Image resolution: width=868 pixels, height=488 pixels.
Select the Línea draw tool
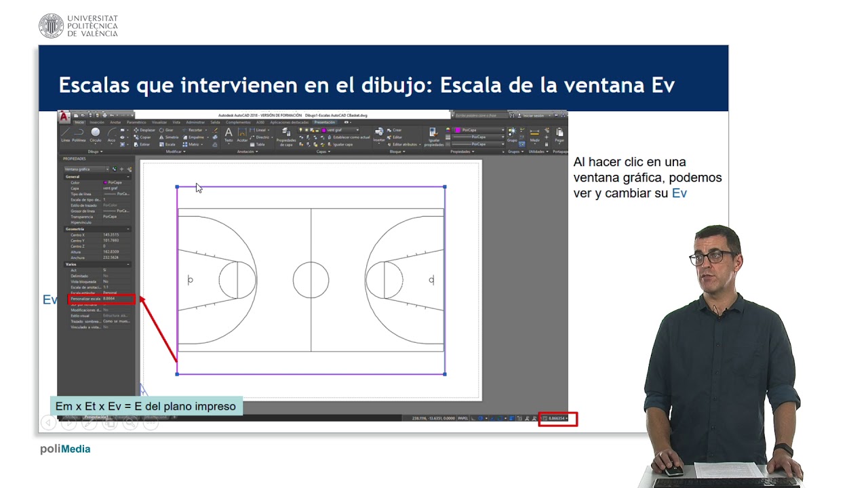65,135
